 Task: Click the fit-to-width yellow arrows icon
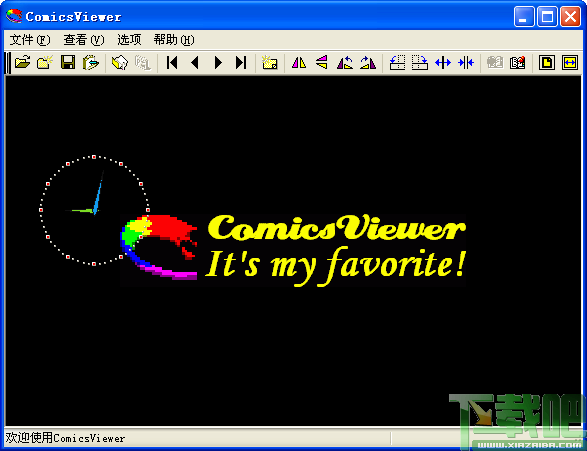click(x=570, y=63)
